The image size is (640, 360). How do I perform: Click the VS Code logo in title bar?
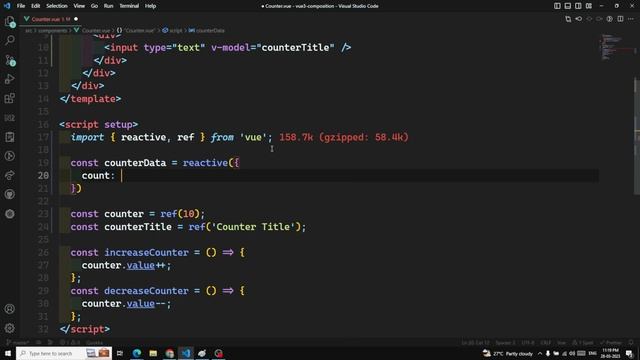pos(7,6)
